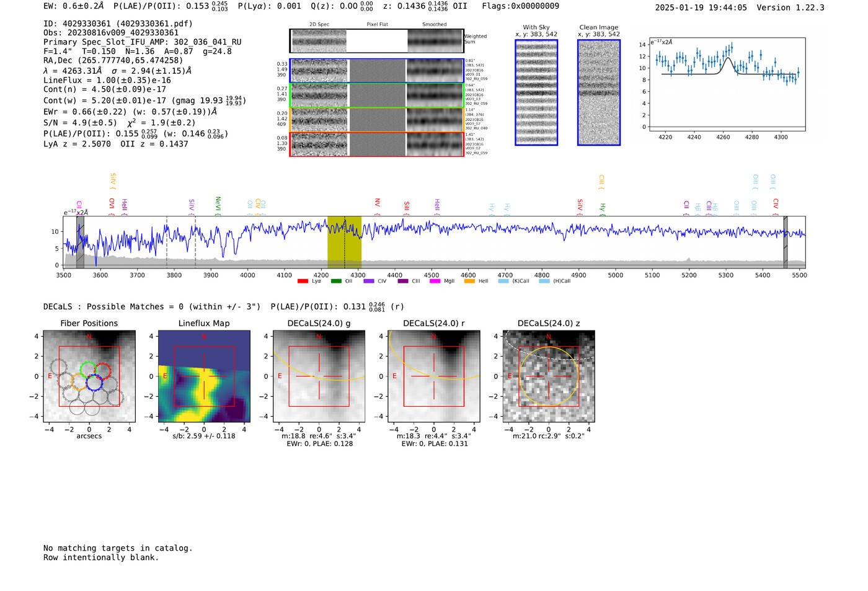Select the 'Obs: 20230816v009_4029330361' line
Viewport: 868px width, 591px height.
point(111,33)
